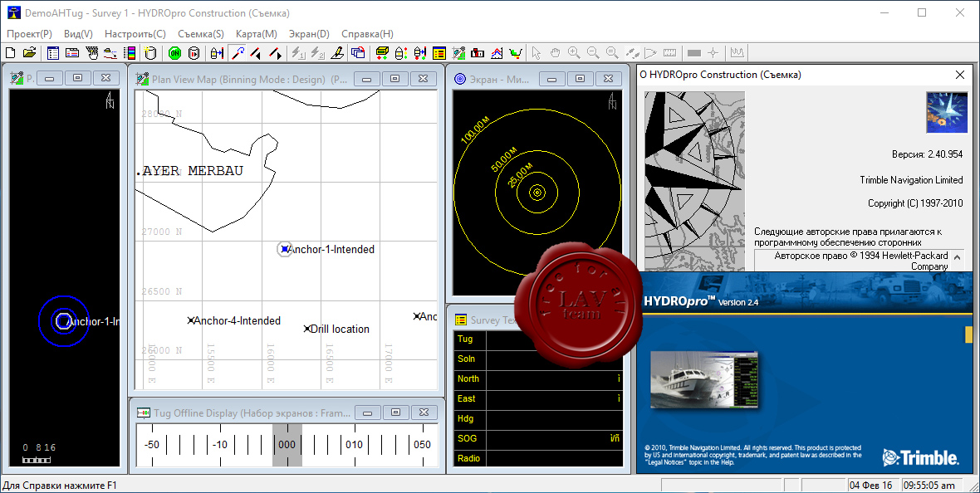Click the -50 value on offline scale
Screen dimensions: 980x493
[151, 445]
